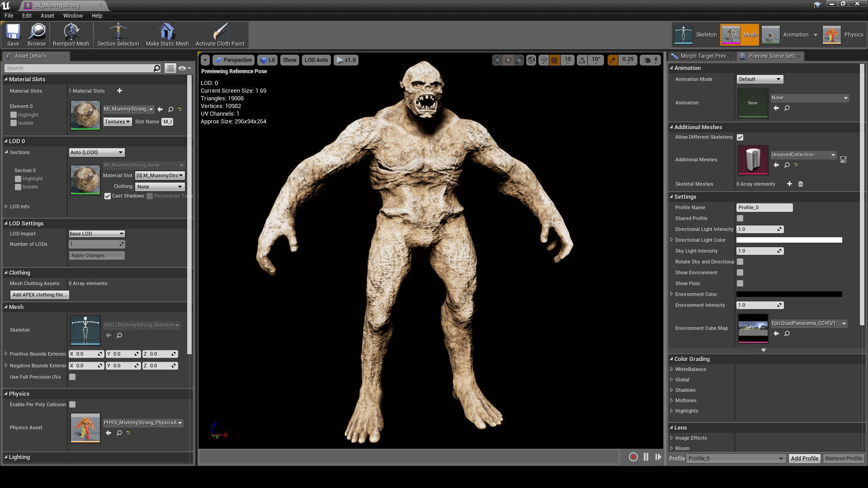Viewport: 868px width, 488px height.
Task: Select Preview Scene Settings tab
Action: coord(770,56)
